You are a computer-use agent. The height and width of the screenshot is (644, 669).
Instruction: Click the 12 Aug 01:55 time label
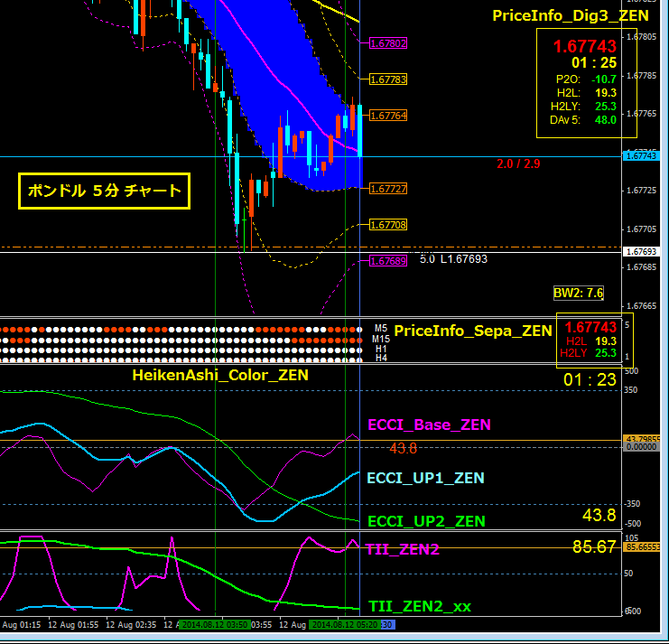point(73,625)
